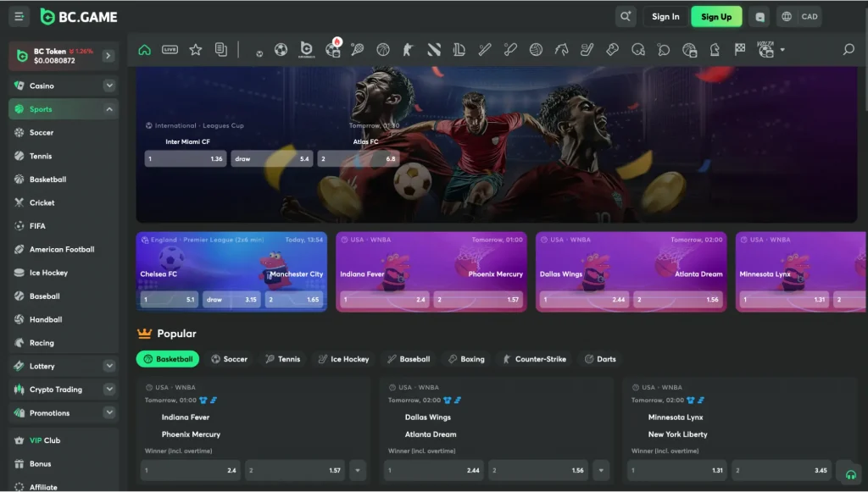Click the Sign Up button
Viewport: 868px width, 492px height.
tap(716, 17)
